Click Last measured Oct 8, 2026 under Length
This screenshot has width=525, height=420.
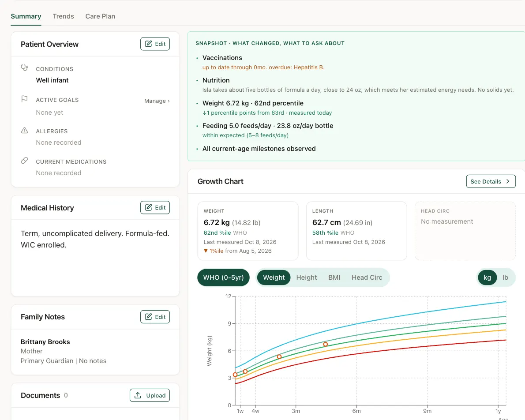349,242
